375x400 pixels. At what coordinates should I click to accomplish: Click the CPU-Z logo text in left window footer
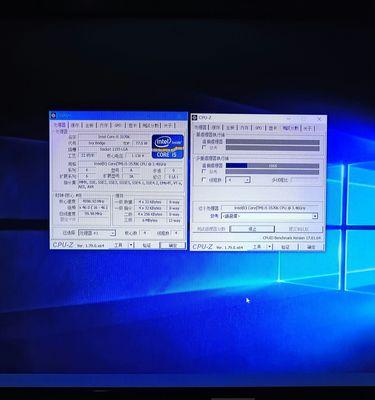(x=63, y=245)
